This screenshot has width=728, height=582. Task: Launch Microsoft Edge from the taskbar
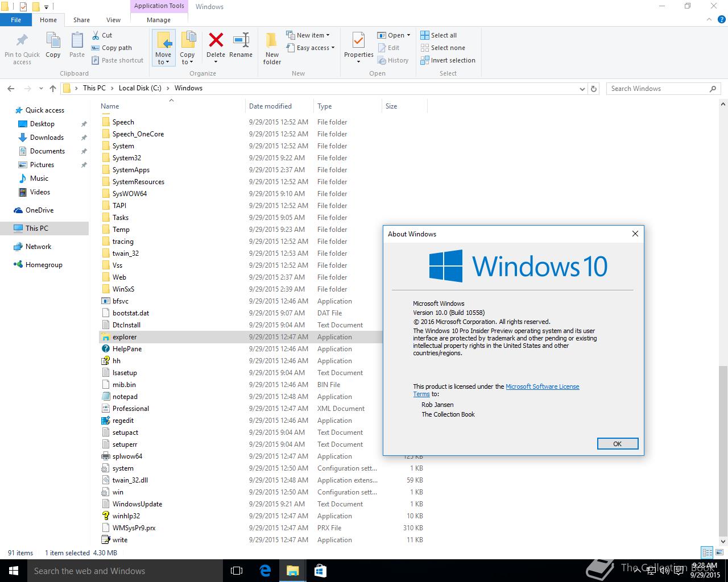tap(265, 571)
